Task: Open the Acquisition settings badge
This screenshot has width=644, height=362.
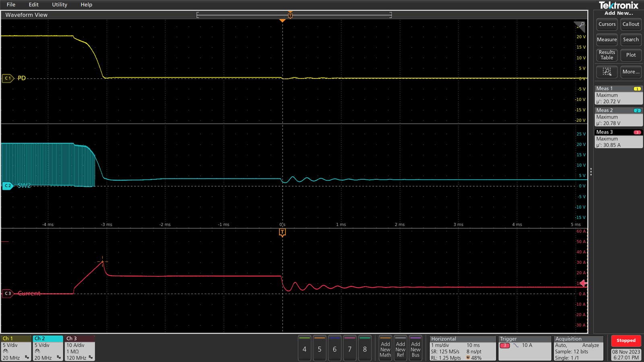Action: coord(578,348)
